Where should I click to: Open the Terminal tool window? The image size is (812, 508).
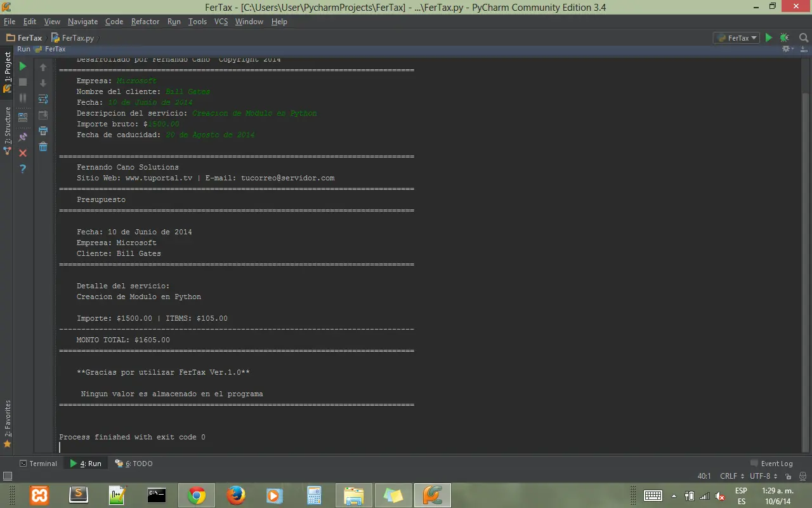coord(38,464)
